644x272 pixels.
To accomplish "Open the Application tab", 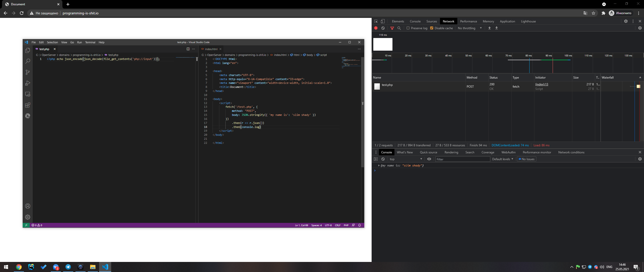I will (507, 21).
